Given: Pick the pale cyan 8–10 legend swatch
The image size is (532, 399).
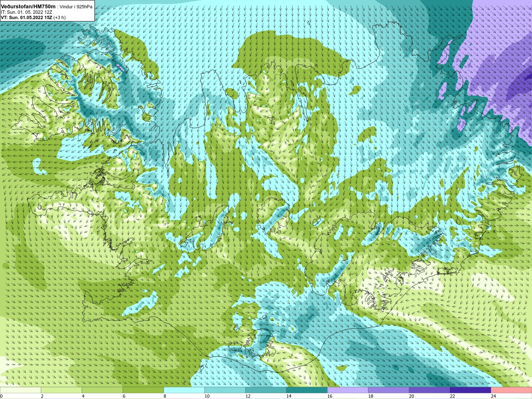Looking at the screenshot, I should click(x=184, y=390).
